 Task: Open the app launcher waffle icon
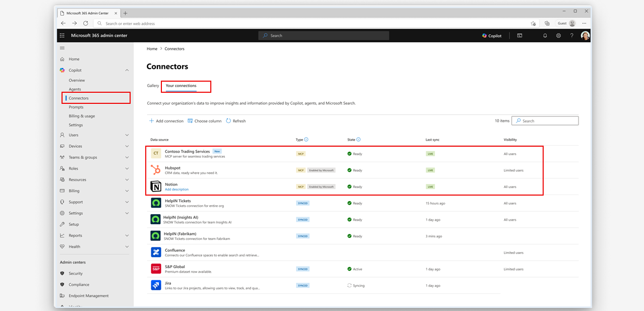point(62,36)
